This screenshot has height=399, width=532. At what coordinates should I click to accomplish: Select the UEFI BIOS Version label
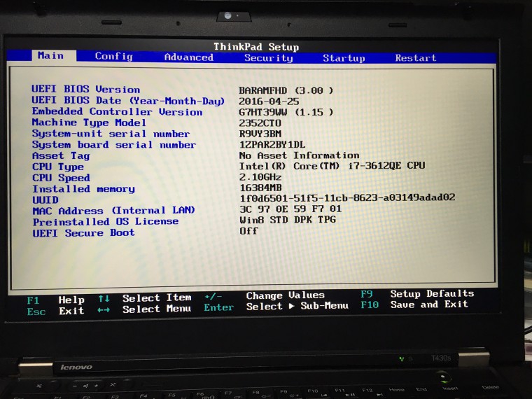coord(85,89)
